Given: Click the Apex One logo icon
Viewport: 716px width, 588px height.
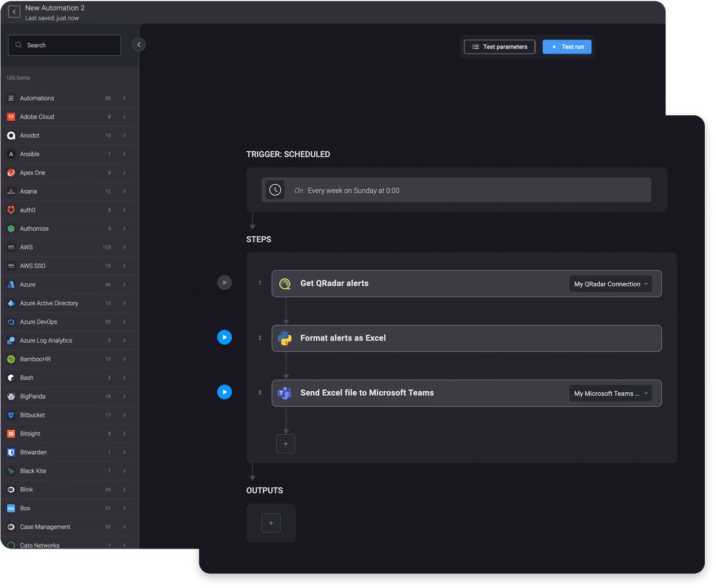Looking at the screenshot, I should click(x=11, y=173).
